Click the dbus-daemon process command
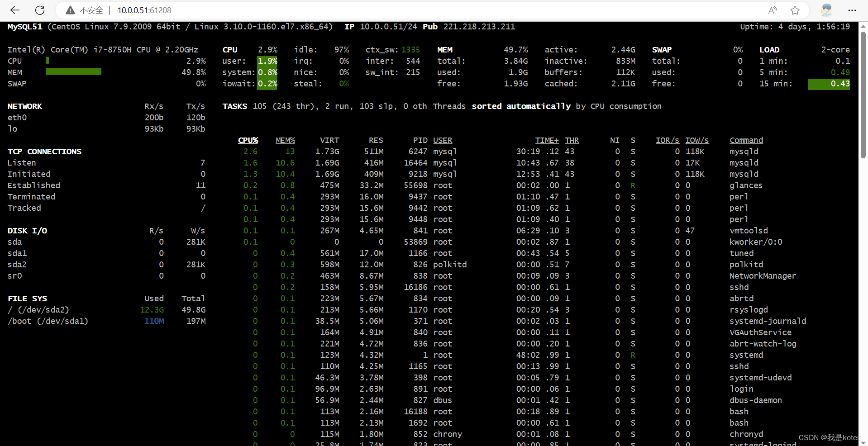Image resolution: width=868 pixels, height=446 pixels. click(755, 400)
